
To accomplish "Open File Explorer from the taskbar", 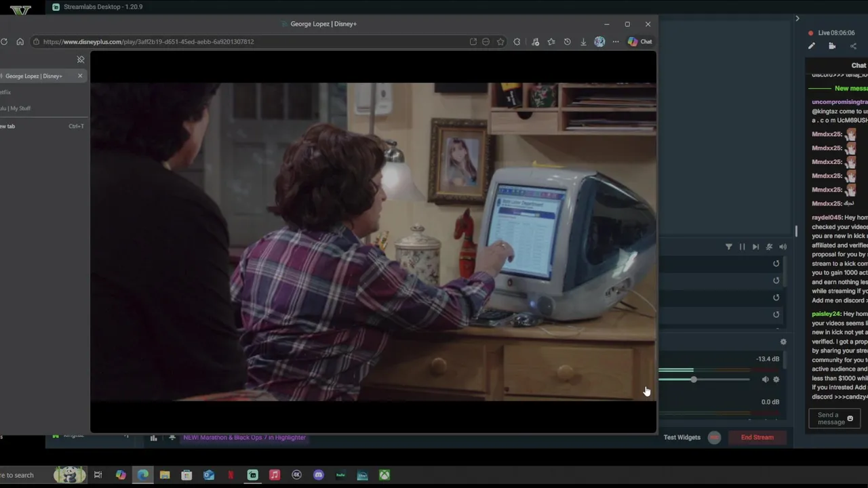I will [x=165, y=475].
